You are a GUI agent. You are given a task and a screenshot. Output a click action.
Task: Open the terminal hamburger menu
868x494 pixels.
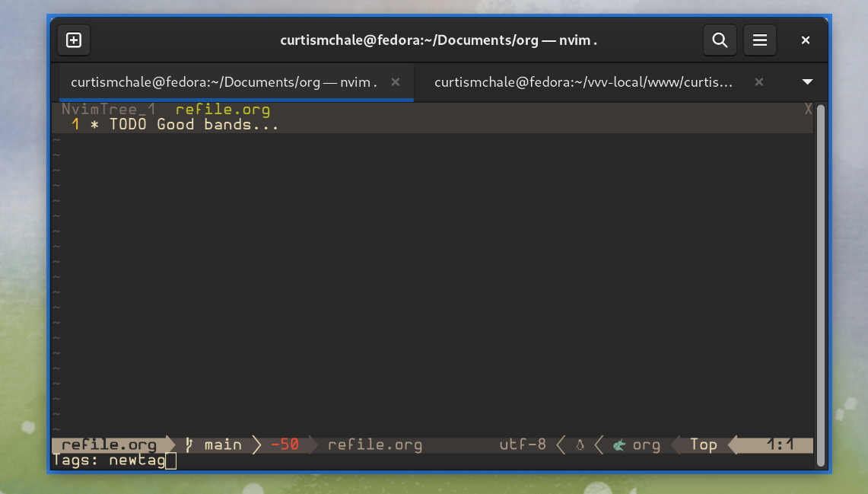coord(759,40)
